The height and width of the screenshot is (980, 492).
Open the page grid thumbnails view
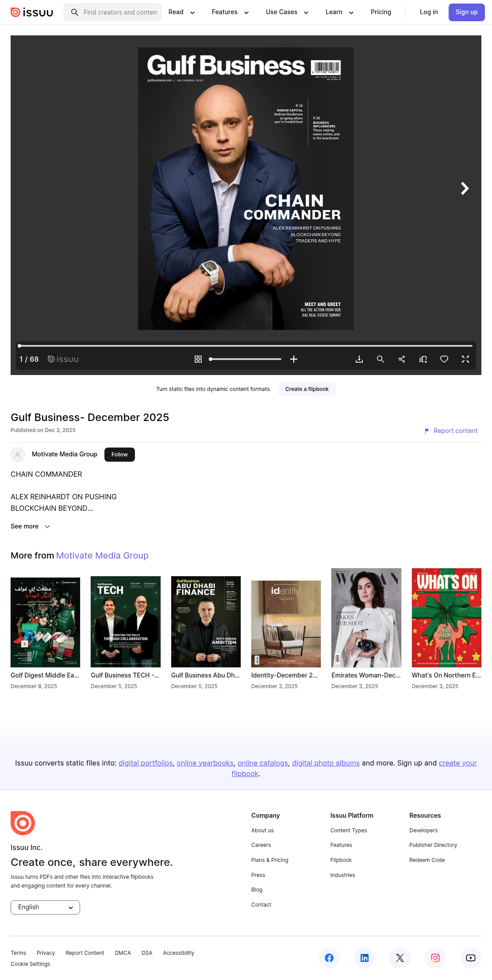(x=198, y=359)
